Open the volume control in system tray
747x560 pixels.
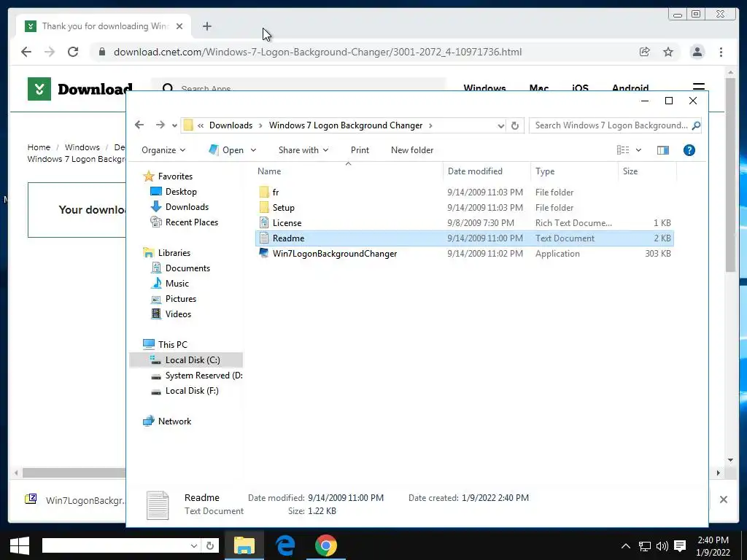[x=662, y=546]
